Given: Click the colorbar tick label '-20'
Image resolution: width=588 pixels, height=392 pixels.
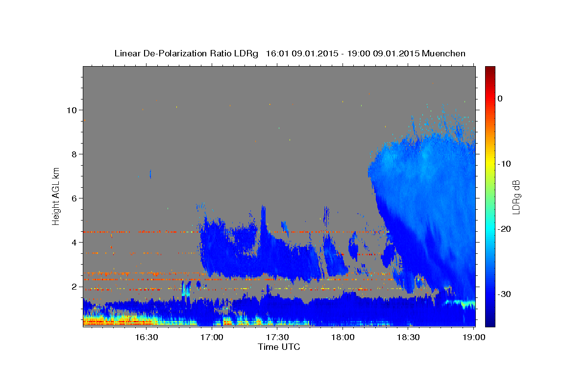Looking at the screenshot, I should pyautogui.click(x=505, y=229).
